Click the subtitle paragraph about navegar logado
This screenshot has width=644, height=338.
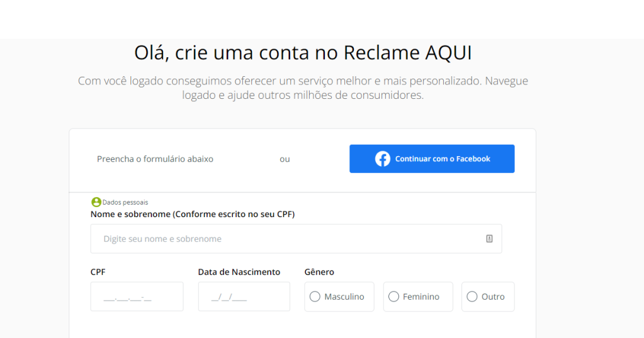(303, 88)
